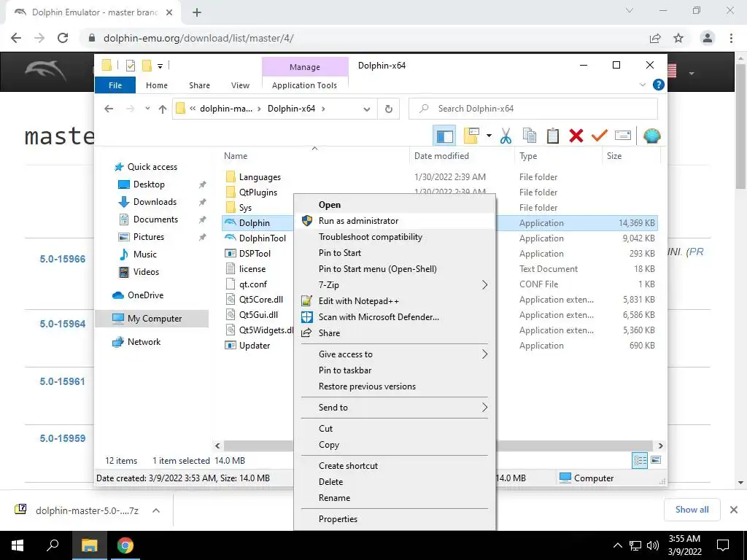747x560 pixels.
Task: Switch to Large icons view in status bar
Action: pyautogui.click(x=656, y=460)
